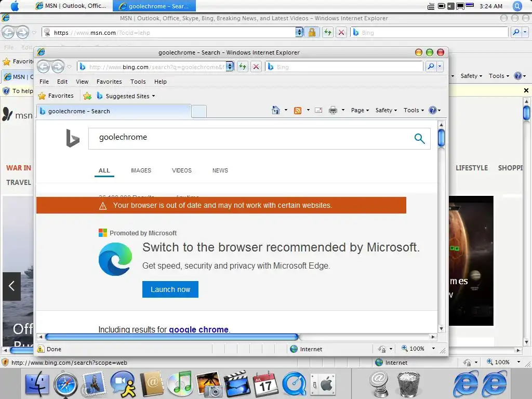Click the RSS feeds icon in command bar
The height and width of the screenshot is (399, 532).
(298, 110)
